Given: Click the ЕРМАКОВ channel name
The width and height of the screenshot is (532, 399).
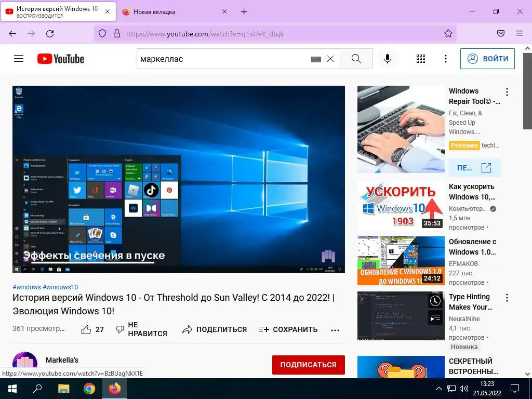Looking at the screenshot, I should click(463, 263).
